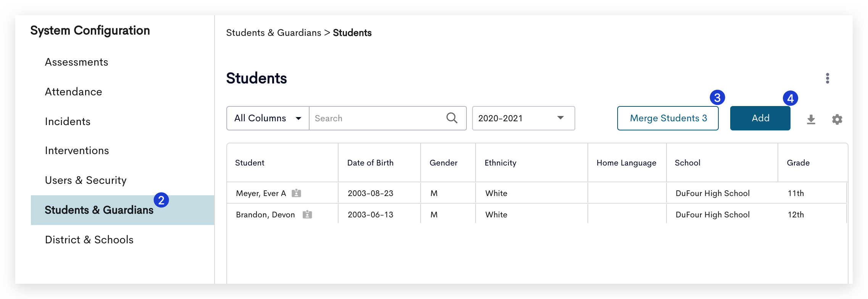Viewport: 868px width, 299px height.
Task: Click the Home Language column header
Action: 626,163
